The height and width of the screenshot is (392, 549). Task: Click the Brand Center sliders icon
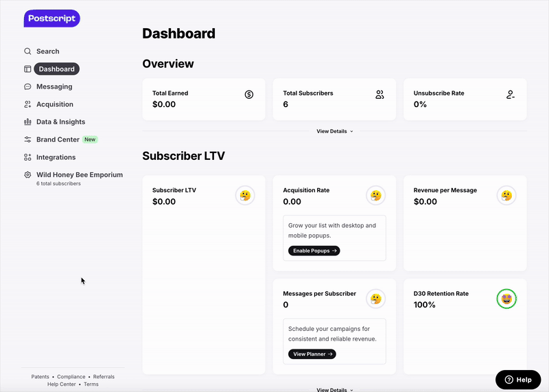coord(27,139)
